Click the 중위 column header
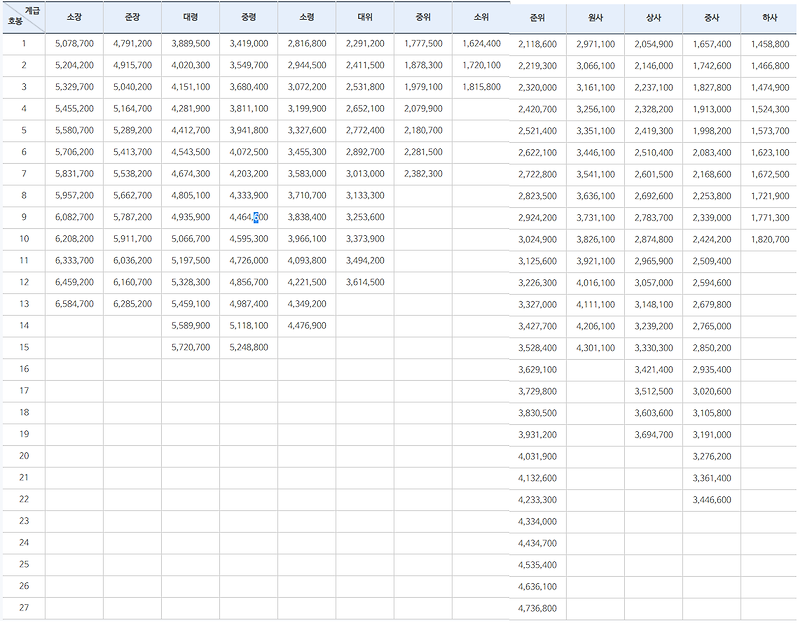Image resolution: width=800 pixels, height=623 pixels. point(423,17)
